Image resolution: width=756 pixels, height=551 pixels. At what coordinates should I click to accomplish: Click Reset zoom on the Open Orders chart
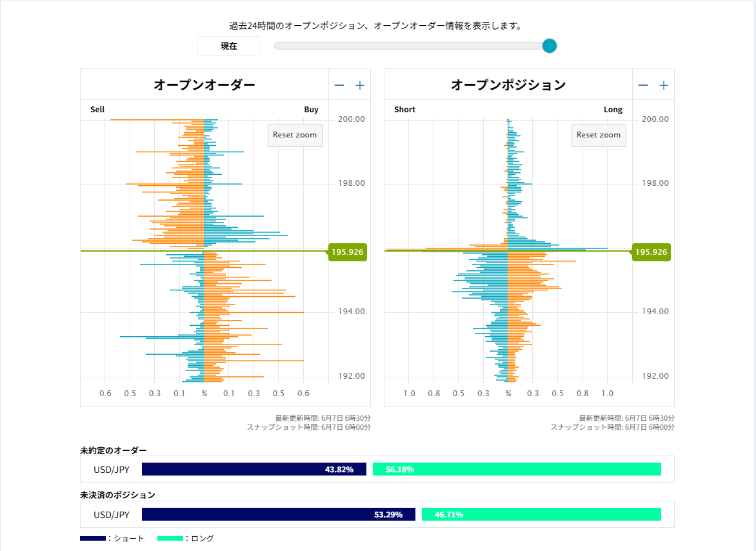(295, 135)
